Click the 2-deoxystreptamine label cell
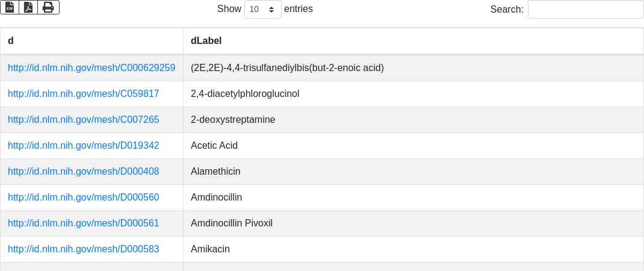 pyautogui.click(x=233, y=120)
